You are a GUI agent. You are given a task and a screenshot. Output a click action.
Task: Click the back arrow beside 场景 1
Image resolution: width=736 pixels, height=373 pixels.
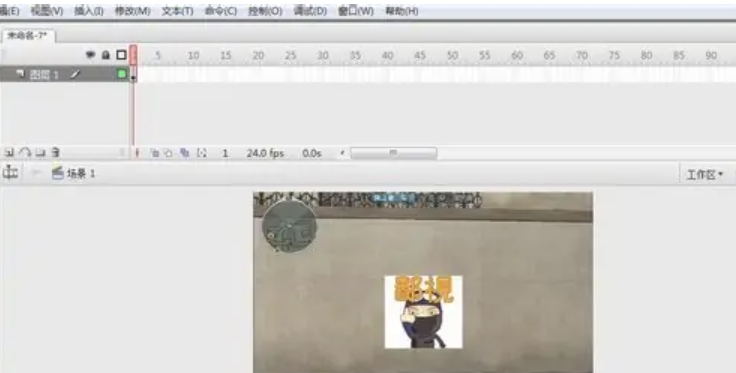pyautogui.click(x=36, y=173)
